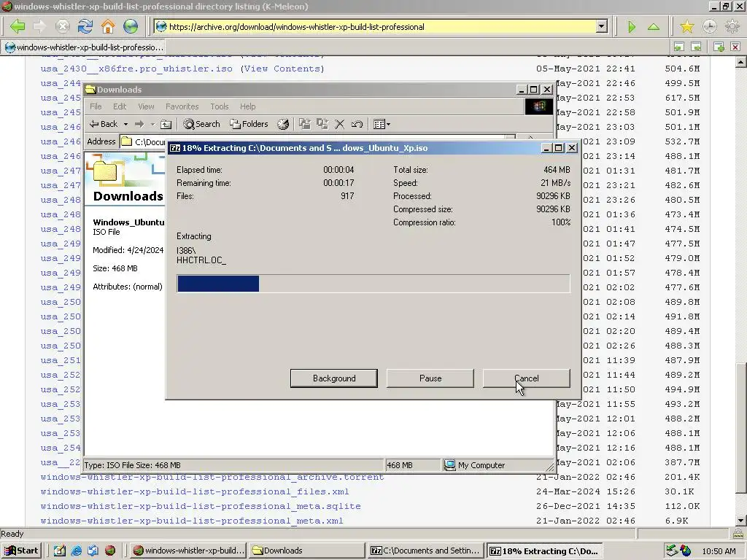Launch K-Meleon from Quick Launch icon
This screenshot has height=560, width=747.
pyautogui.click(x=110, y=551)
